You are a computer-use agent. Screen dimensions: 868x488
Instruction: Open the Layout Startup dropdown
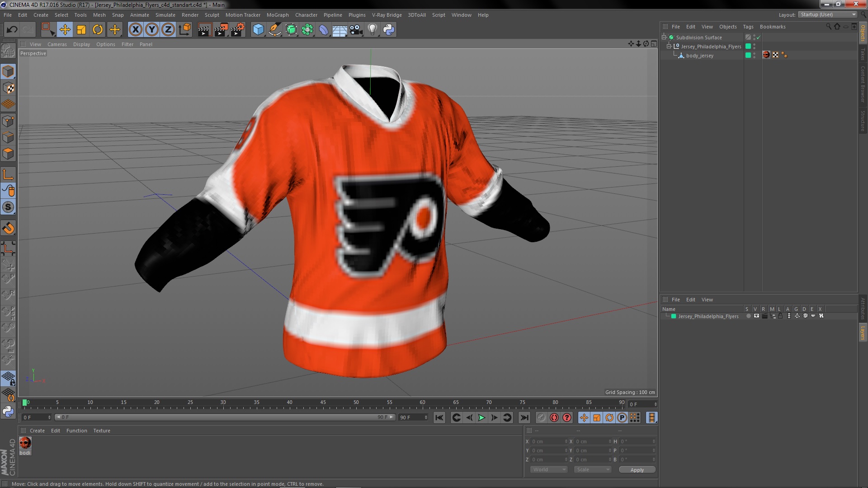click(828, 15)
